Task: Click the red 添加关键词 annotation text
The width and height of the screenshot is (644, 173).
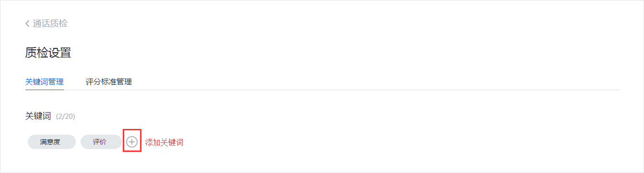Action: point(164,142)
